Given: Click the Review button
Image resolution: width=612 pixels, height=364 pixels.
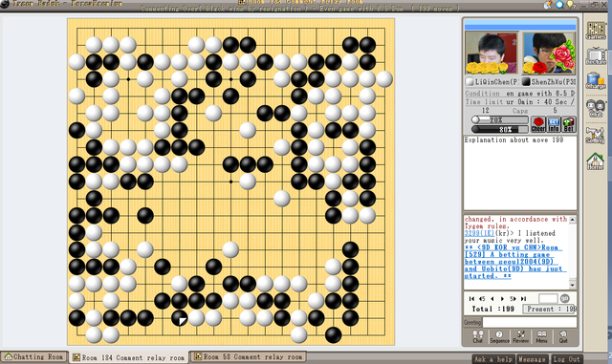Looking at the screenshot, I should point(520,336).
